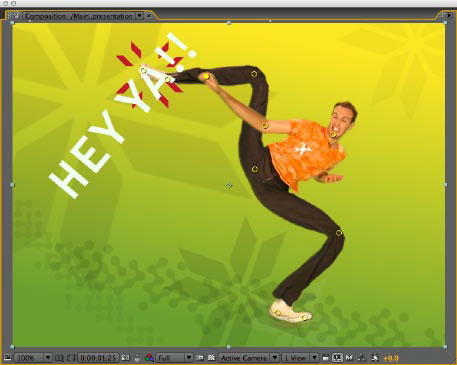Open the Full resolution dropdown
The width and height of the screenshot is (457, 365).
(x=174, y=358)
